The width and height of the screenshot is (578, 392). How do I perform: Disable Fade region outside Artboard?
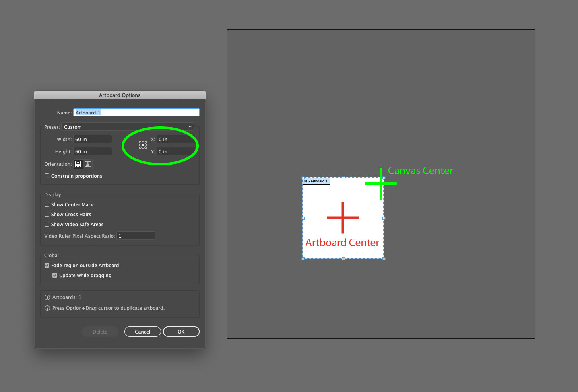tap(47, 265)
